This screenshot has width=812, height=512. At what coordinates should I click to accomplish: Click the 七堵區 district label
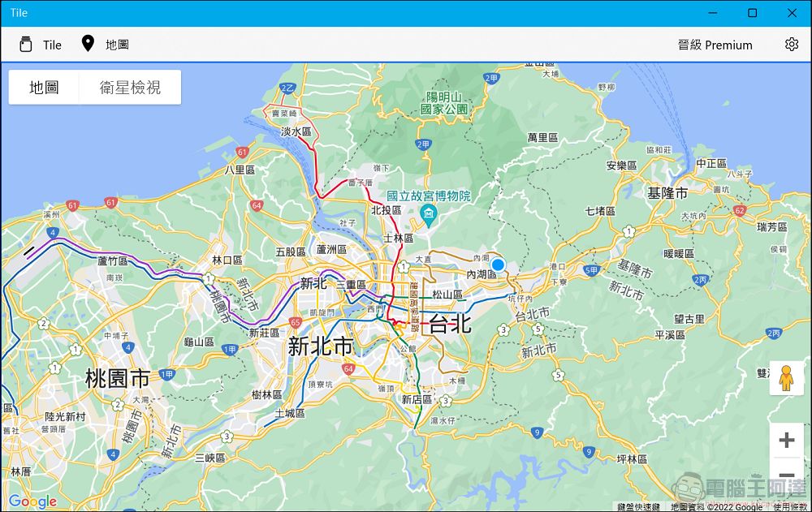click(x=600, y=211)
